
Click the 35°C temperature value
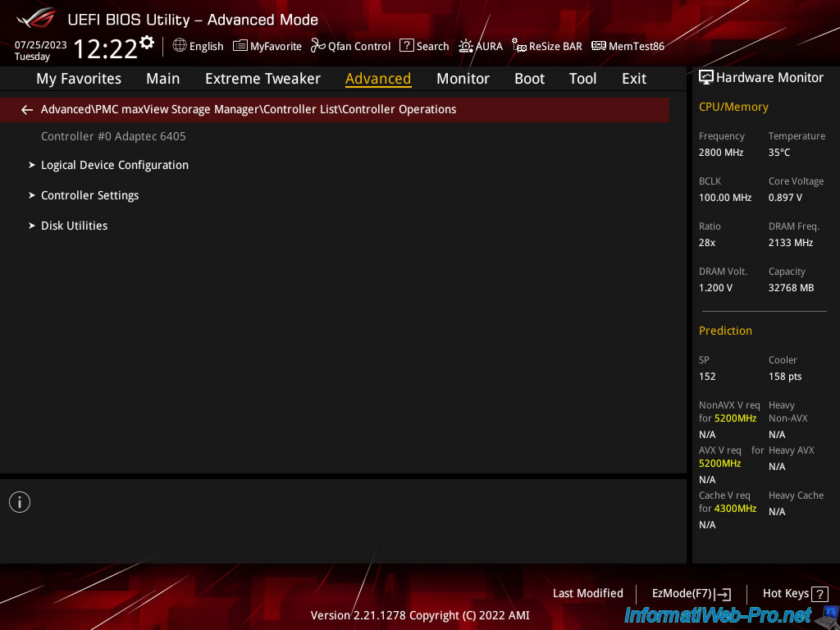pyautogui.click(x=779, y=153)
